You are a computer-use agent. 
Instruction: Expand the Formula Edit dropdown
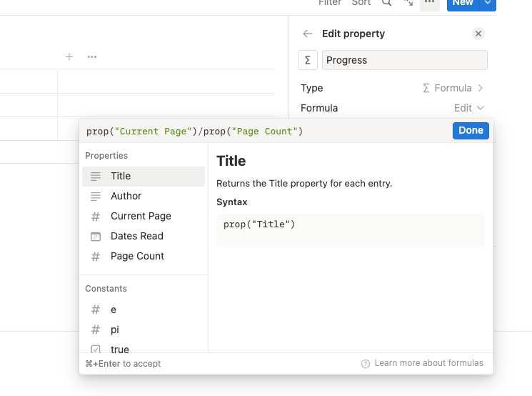[x=469, y=108]
